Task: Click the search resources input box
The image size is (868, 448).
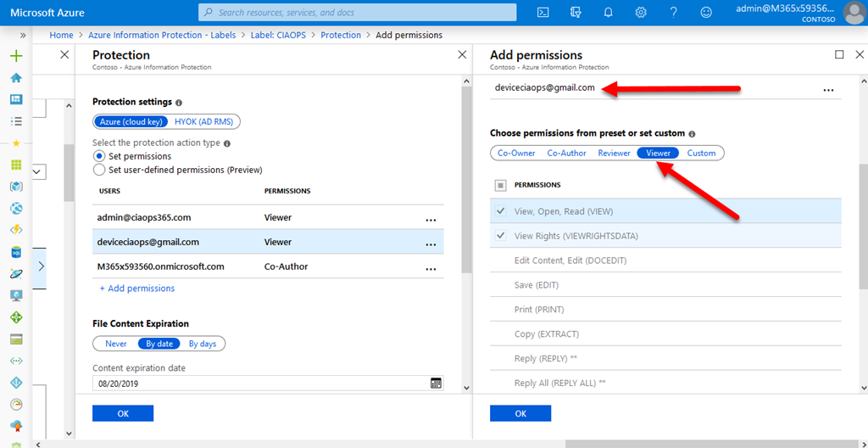Action: coord(357,13)
